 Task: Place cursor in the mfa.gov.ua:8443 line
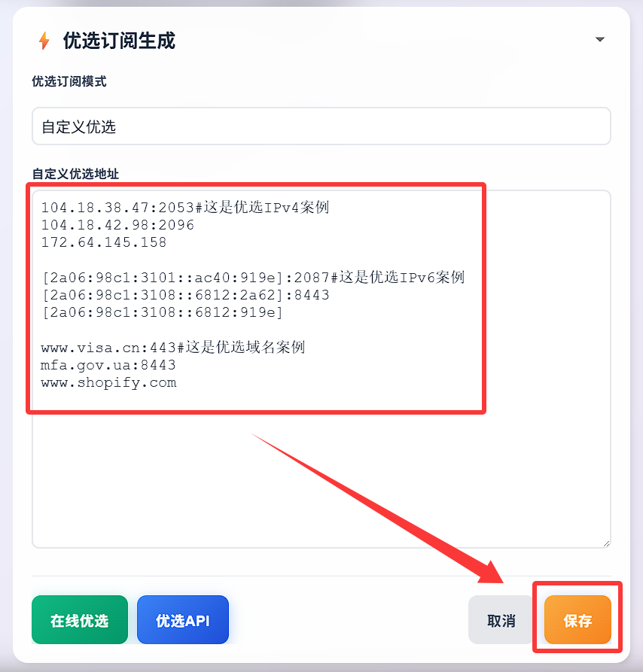click(108, 365)
